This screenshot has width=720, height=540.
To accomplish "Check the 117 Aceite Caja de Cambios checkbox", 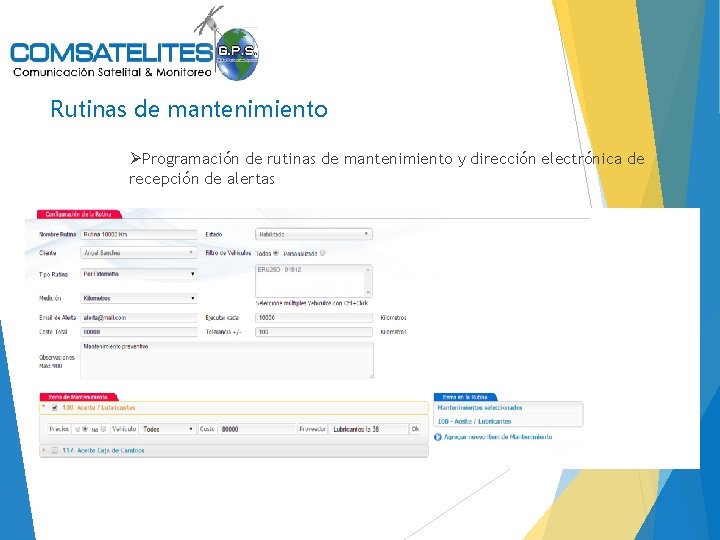I will click(x=55, y=450).
